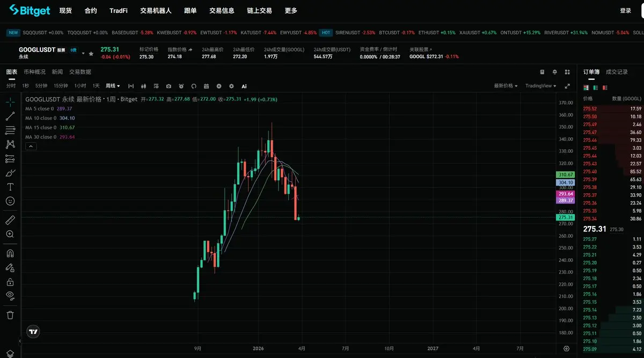The height and width of the screenshot is (358, 644).
Task: Select the chart pattern drawing tool
Action: [10, 144]
